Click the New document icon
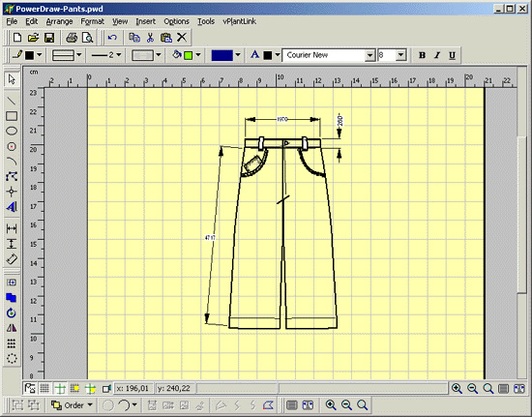 click(17, 38)
